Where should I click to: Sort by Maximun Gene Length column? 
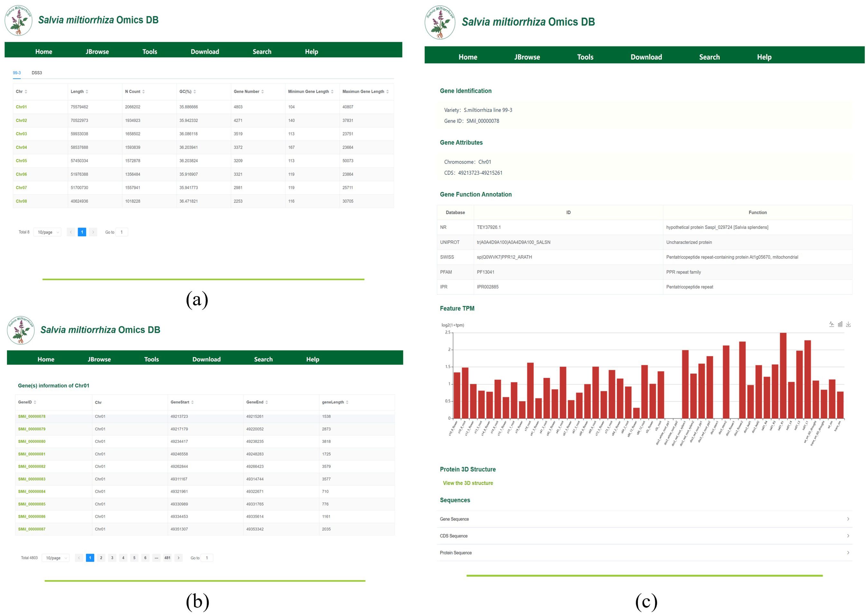[387, 92]
